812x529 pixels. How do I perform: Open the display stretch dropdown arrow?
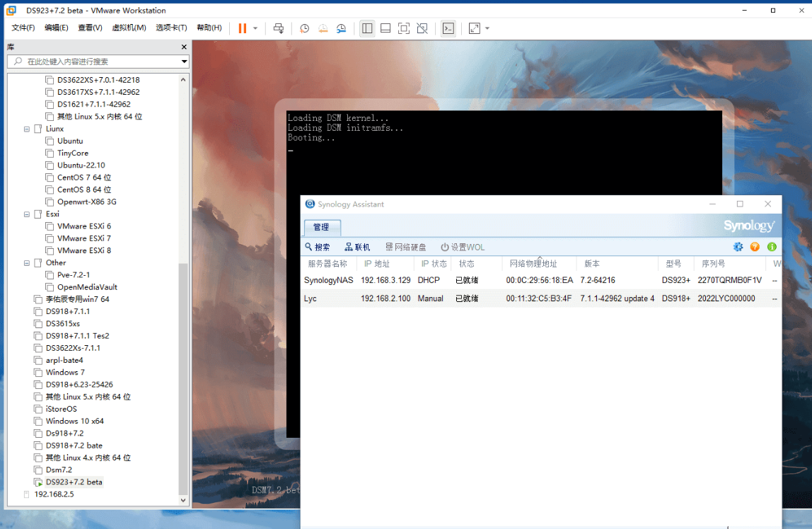[x=487, y=28]
